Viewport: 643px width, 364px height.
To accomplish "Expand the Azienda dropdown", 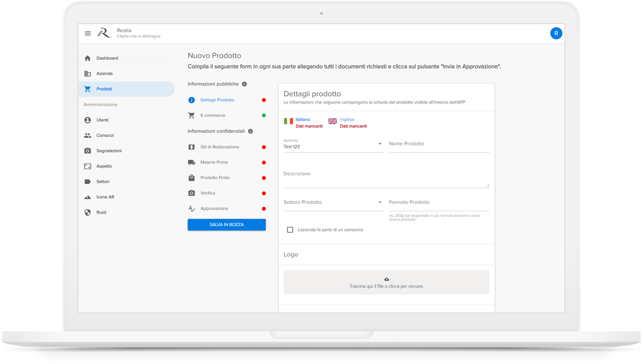I will (380, 144).
